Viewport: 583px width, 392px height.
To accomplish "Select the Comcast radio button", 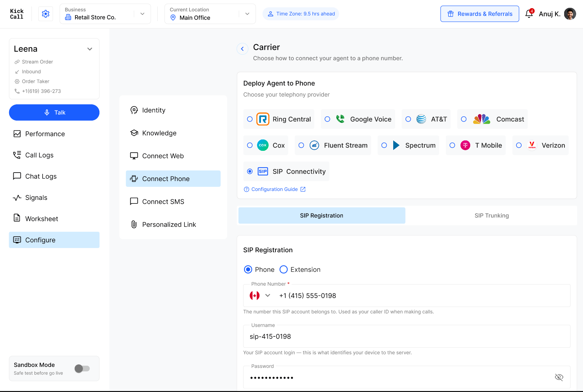I will pos(464,119).
